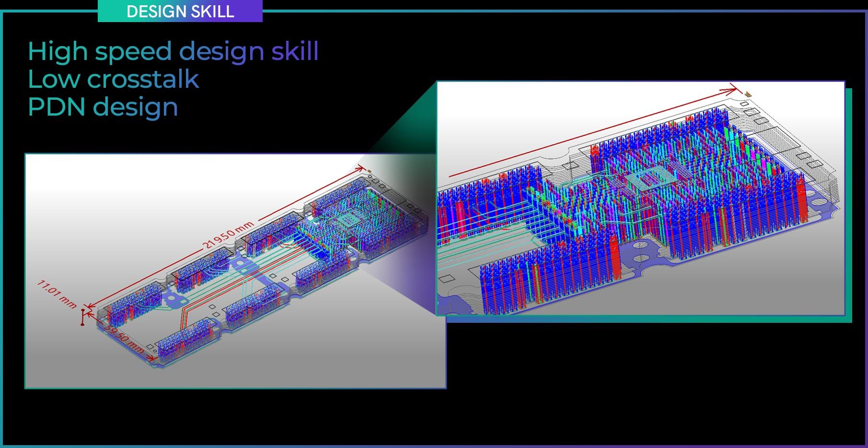This screenshot has height=448, width=868.
Task: Click the DESIGN SKILL header tab
Action: pos(180,11)
